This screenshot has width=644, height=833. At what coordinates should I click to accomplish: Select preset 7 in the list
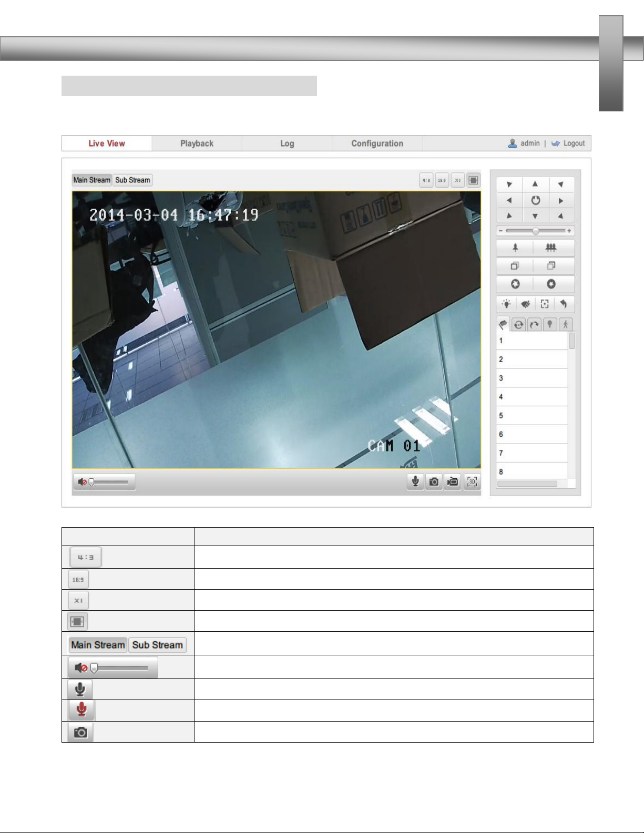(532, 453)
